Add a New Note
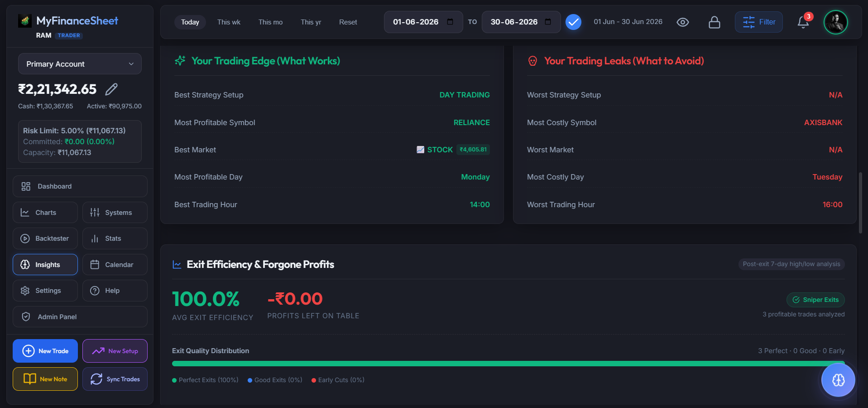868x408 pixels. click(45, 379)
